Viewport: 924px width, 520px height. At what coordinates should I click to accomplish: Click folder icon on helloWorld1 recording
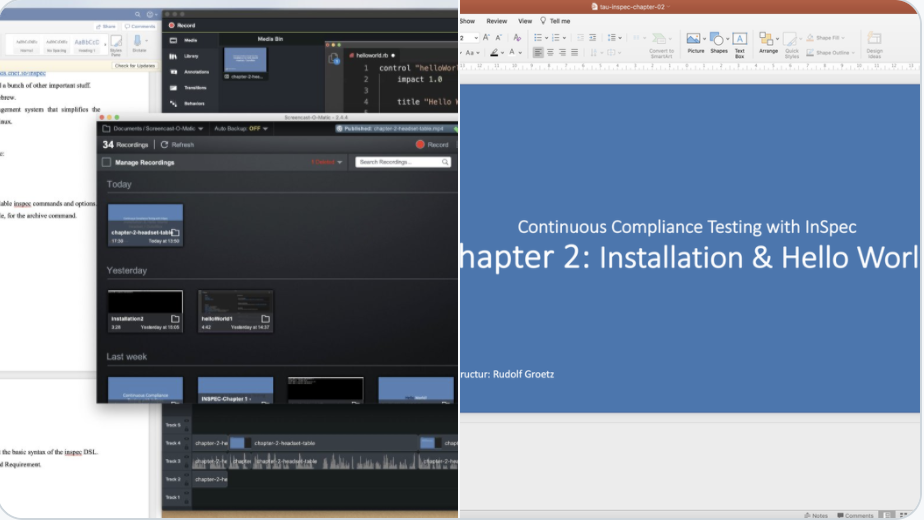tap(265, 318)
